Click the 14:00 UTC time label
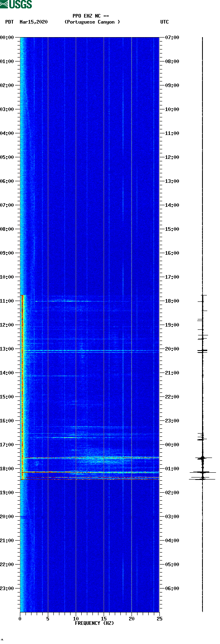The height and width of the screenshot is (644, 220). [172, 205]
